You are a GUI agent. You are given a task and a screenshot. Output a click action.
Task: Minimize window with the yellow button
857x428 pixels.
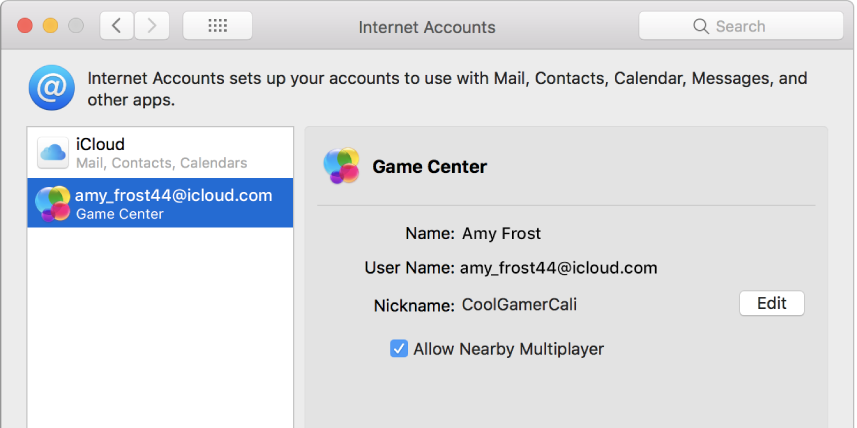click(x=50, y=26)
